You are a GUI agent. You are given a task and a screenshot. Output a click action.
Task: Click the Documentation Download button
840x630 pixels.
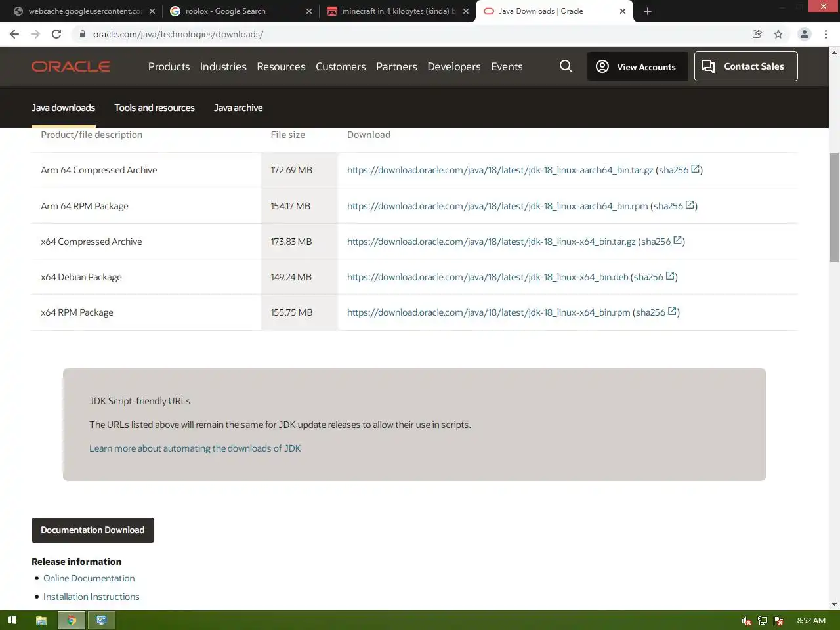[93, 530]
